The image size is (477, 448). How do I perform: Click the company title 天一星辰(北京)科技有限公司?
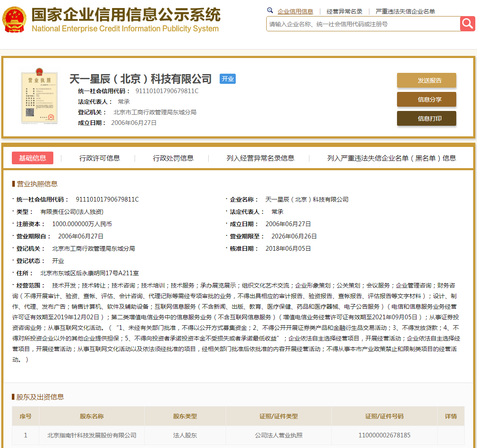[141, 79]
